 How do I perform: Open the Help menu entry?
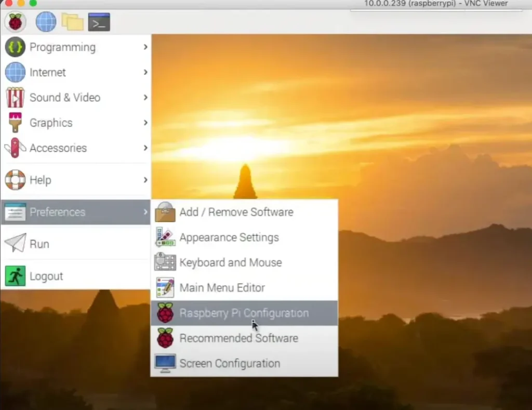click(x=76, y=180)
